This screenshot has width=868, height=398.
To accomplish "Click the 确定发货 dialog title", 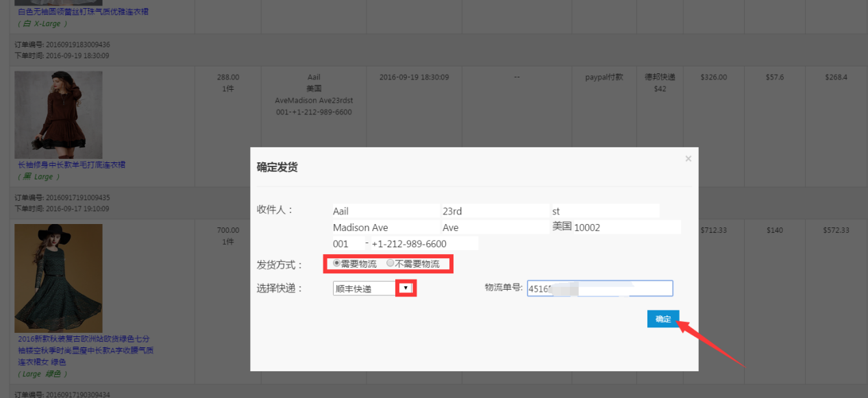I will (x=277, y=167).
